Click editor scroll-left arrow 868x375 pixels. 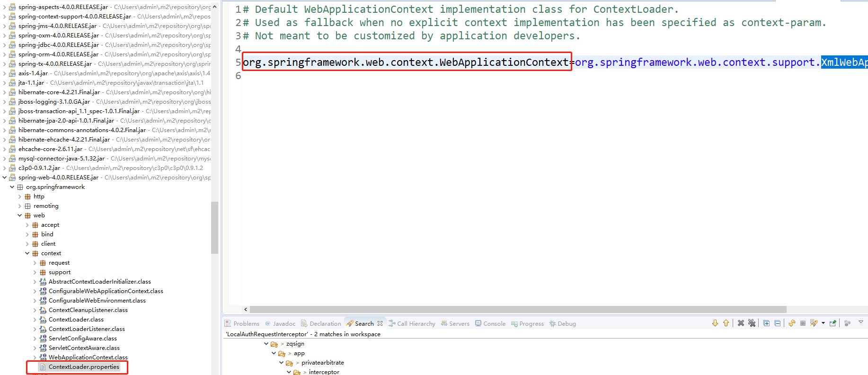[x=246, y=309]
